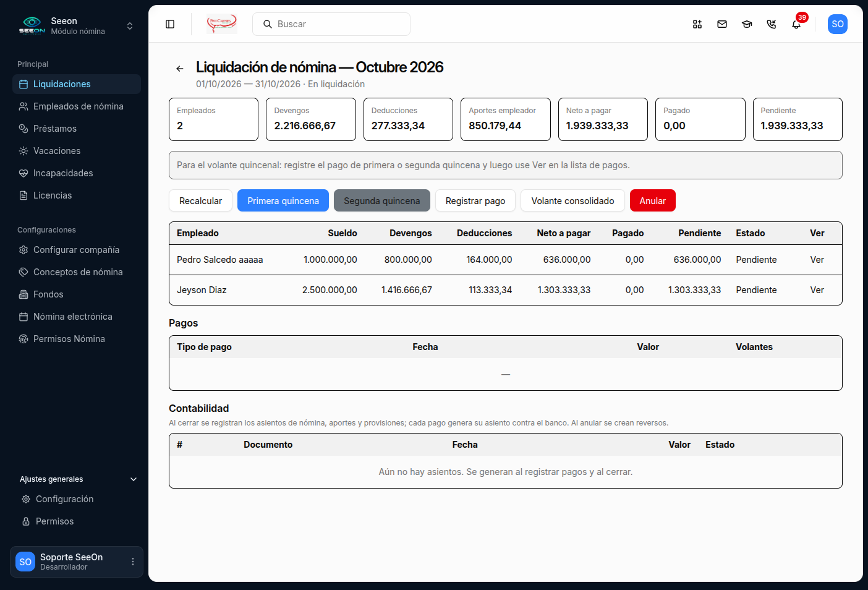Viewport: 868px width, 590px height.
Task: Select the Segunda quincena button
Action: tap(382, 200)
